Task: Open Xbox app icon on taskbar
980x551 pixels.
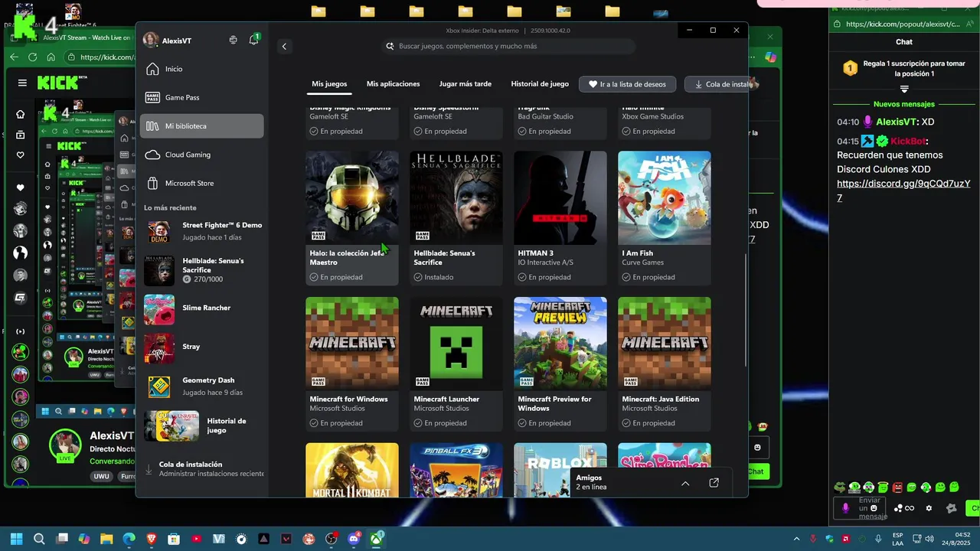Action: click(377, 539)
